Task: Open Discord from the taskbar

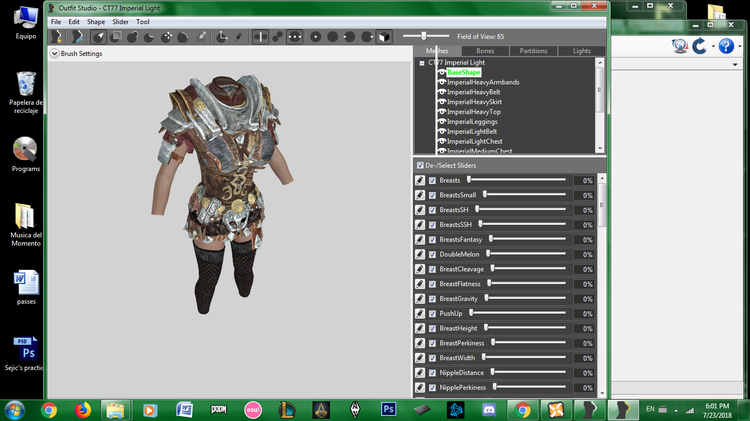Action: pos(488,410)
